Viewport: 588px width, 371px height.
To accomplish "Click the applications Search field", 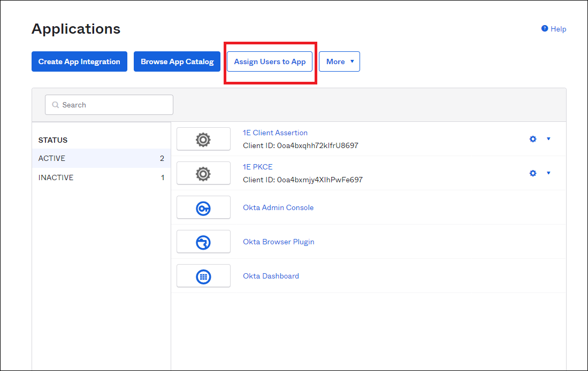I will click(x=109, y=105).
